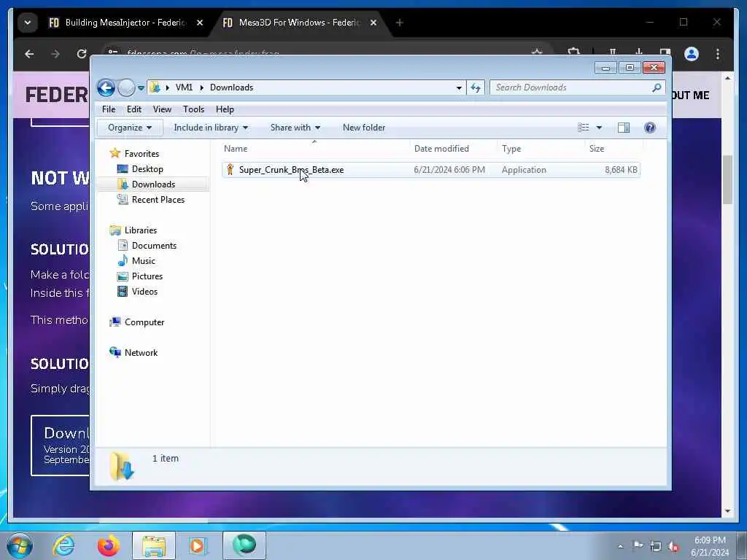Image resolution: width=747 pixels, height=560 pixels.
Task: Click the Super_Crunk_Bros file icon
Action: (x=230, y=169)
